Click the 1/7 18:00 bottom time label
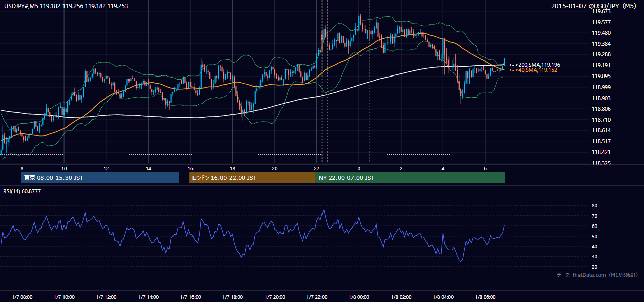644x302 pixels. coord(232,297)
